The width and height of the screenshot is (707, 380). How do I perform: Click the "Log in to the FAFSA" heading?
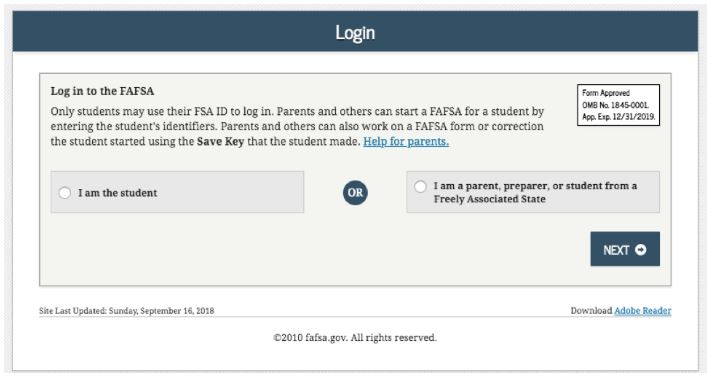102,91
